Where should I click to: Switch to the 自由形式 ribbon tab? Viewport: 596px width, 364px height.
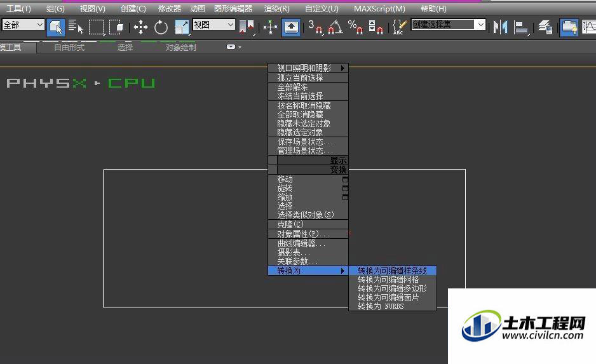[x=69, y=48]
